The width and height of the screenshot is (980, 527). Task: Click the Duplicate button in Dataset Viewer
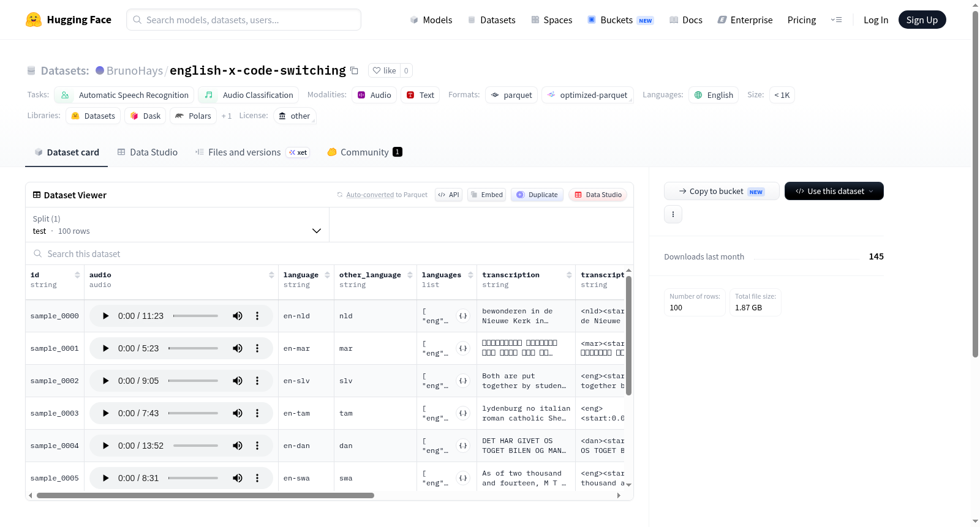(537, 195)
